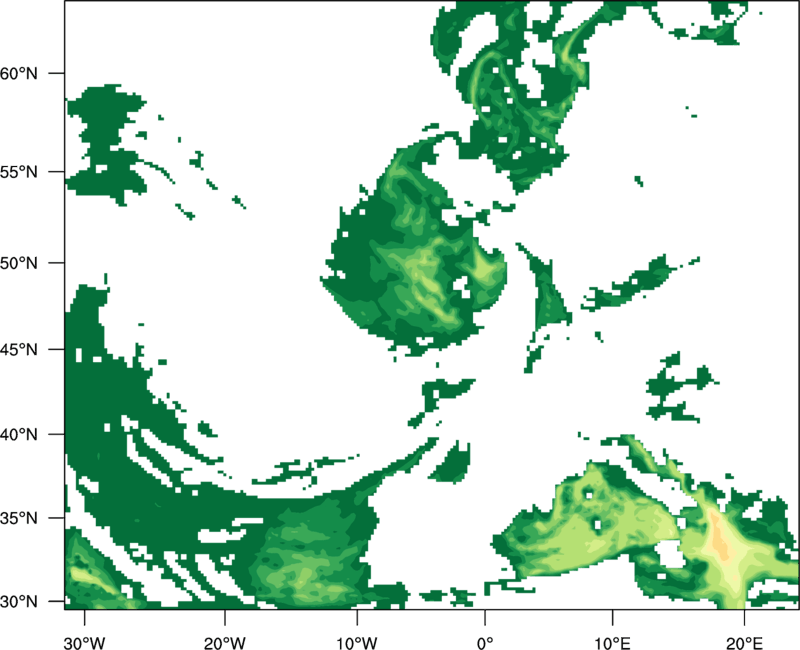Screen dimensions: 800x650
Task: Click the 30°N latitude label
Action: point(19,602)
